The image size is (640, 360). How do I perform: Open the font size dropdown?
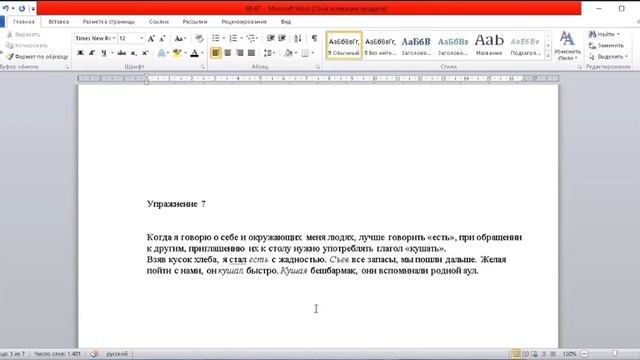141,38
